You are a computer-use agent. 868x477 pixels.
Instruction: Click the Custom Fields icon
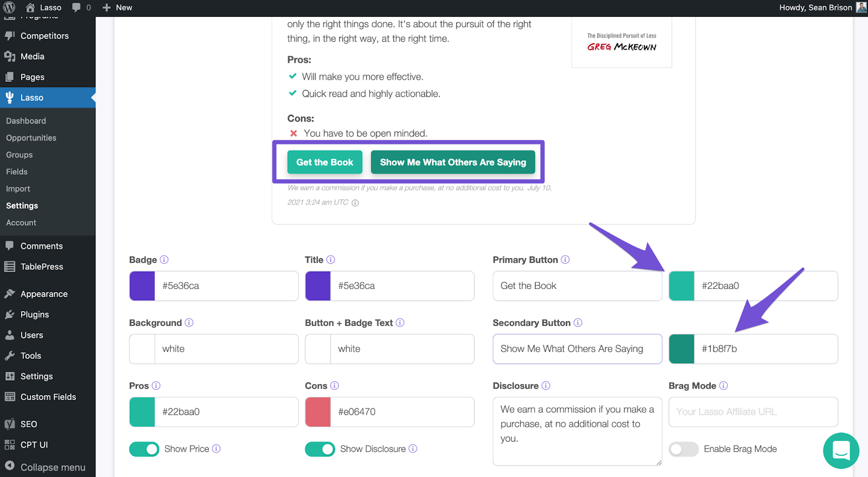[x=9, y=397]
